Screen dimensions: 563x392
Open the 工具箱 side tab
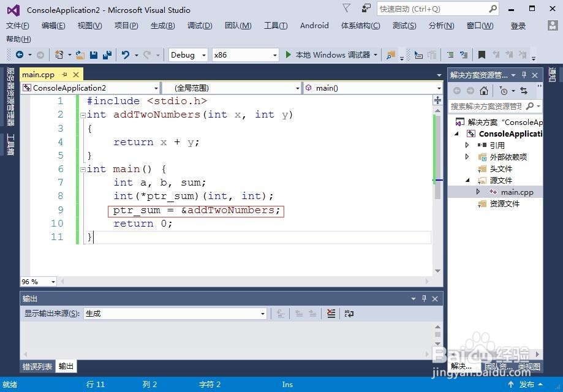10,145
